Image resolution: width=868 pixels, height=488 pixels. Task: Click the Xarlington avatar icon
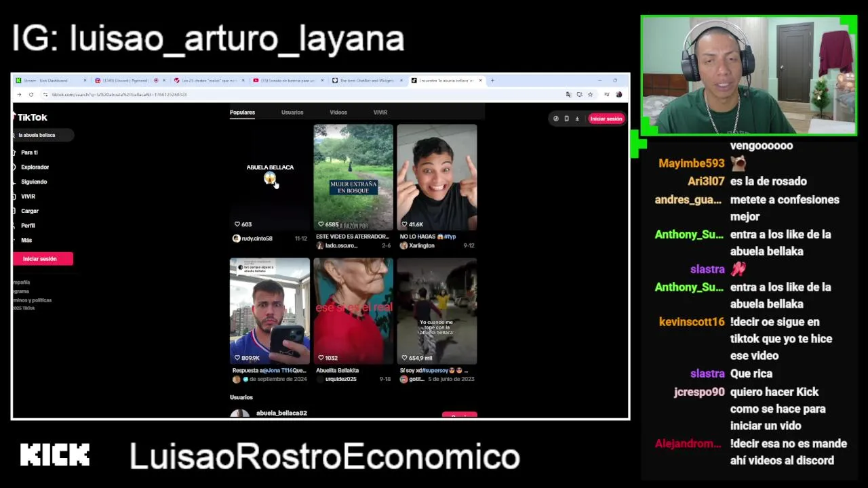click(x=403, y=245)
